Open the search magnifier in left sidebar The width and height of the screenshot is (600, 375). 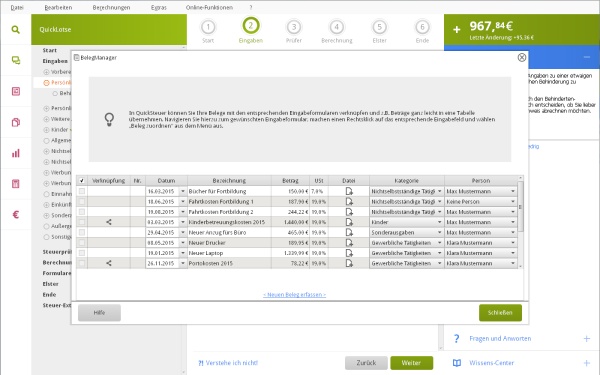pyautogui.click(x=15, y=29)
